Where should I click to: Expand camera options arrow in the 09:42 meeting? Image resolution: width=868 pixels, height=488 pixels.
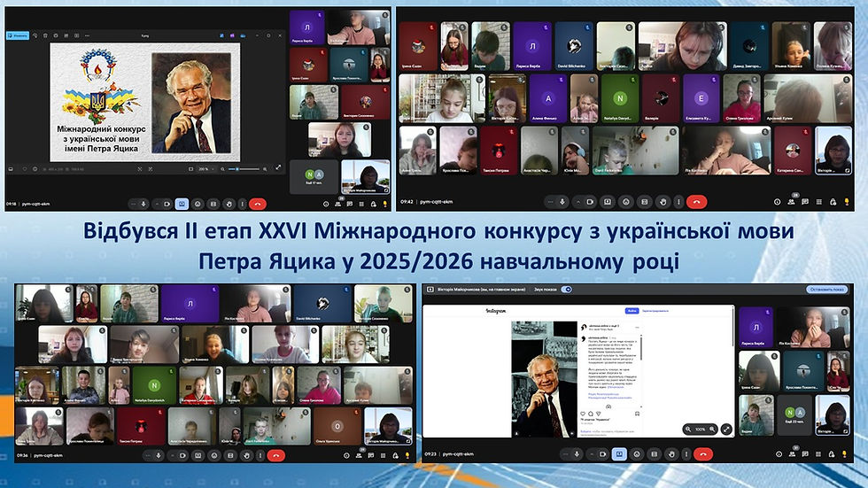point(578,202)
